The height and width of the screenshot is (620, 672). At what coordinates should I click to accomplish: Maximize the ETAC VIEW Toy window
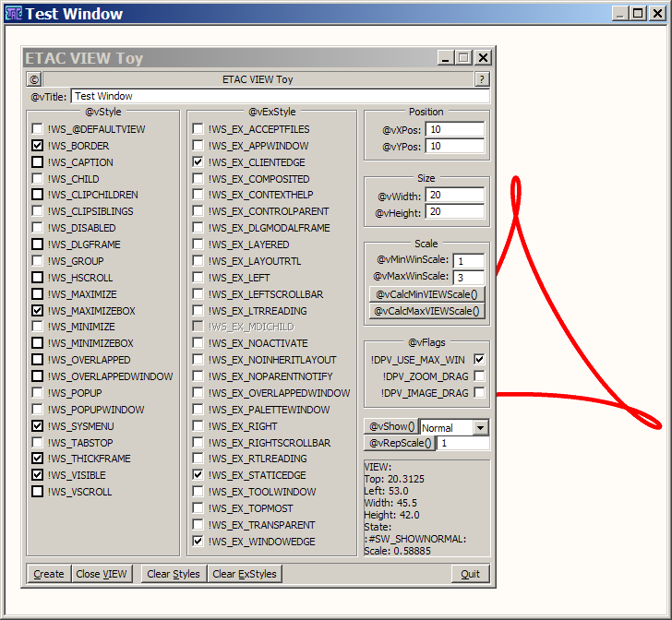click(464, 57)
